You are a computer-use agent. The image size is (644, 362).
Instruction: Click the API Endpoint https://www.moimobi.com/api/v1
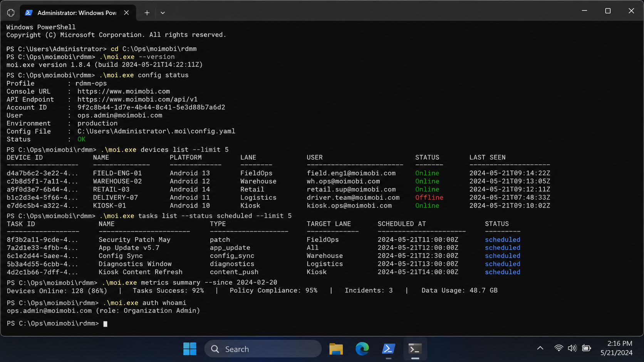138,100
